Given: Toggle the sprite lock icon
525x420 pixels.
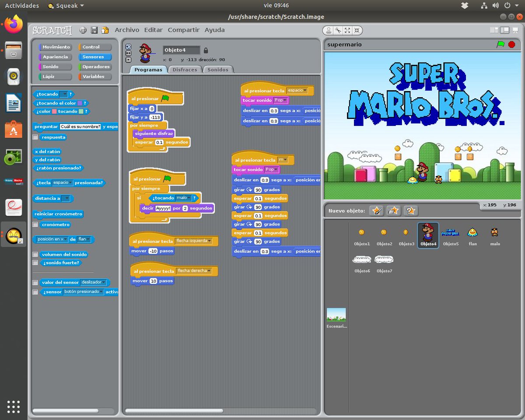Looking at the screenshot, I should pyautogui.click(x=206, y=50).
